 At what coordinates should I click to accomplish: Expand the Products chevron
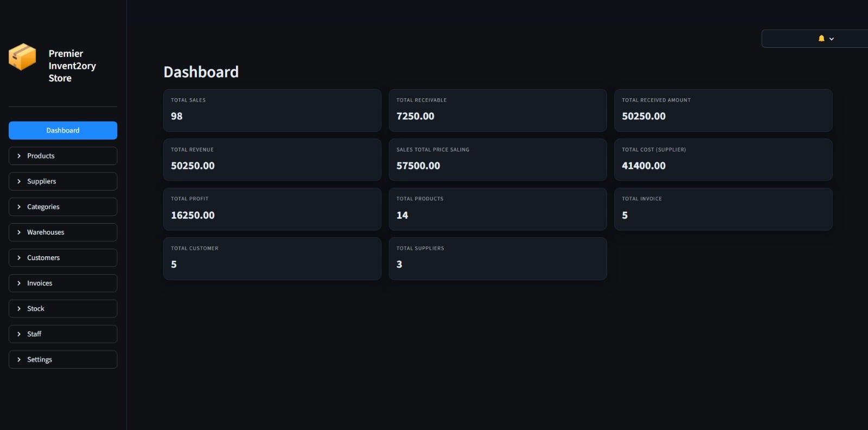19,156
